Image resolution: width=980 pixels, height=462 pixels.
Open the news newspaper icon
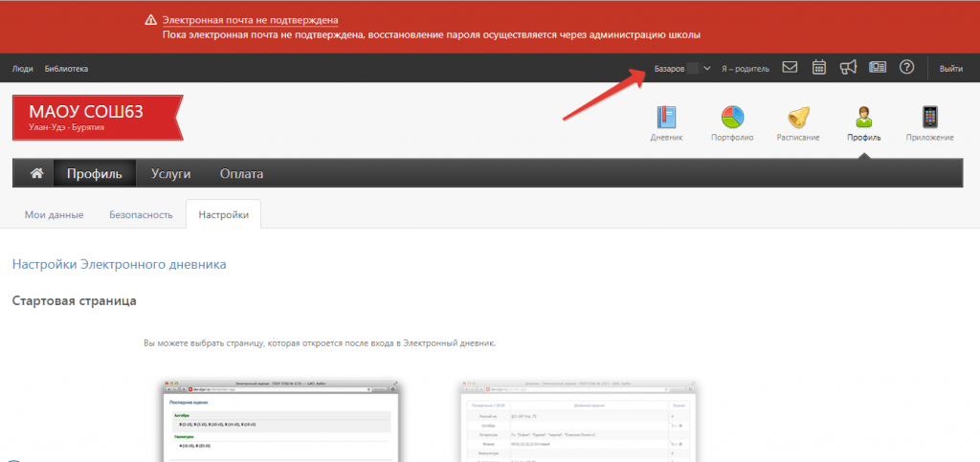[x=878, y=67]
